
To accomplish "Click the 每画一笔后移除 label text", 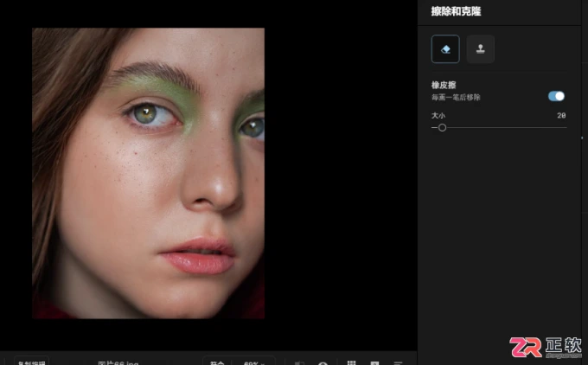I will [456, 97].
